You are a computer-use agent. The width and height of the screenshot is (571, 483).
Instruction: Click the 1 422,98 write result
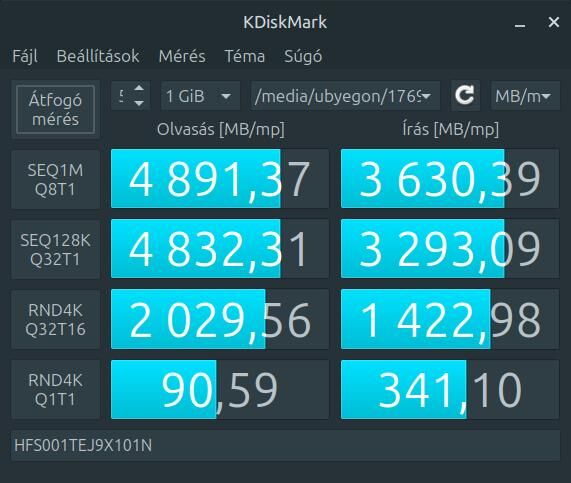(450, 319)
